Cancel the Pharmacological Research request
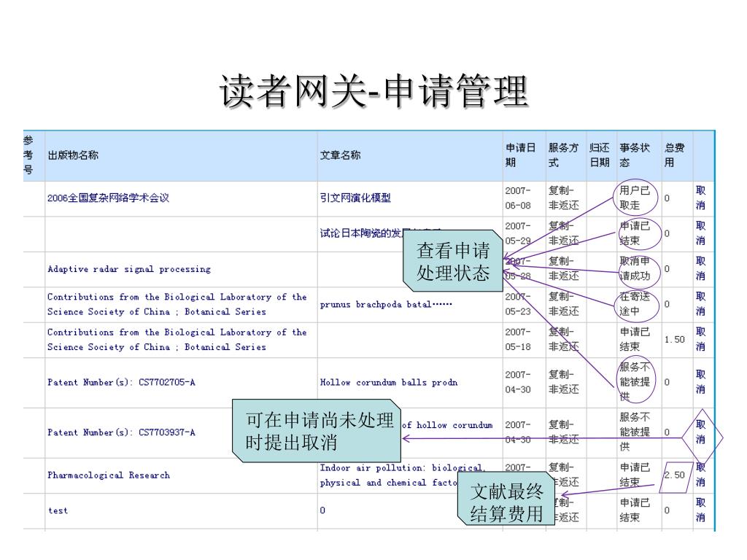The width and height of the screenshot is (747, 560). [x=700, y=475]
